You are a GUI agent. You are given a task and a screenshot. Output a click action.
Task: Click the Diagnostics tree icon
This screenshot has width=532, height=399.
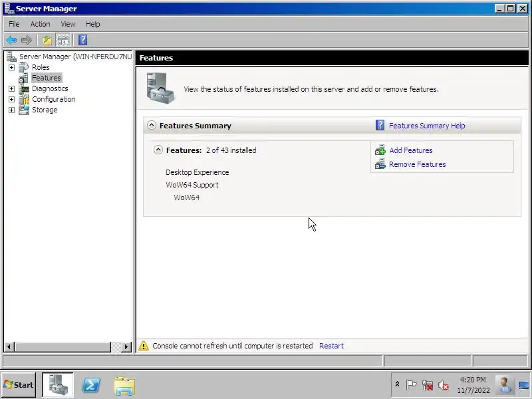[x=24, y=88]
